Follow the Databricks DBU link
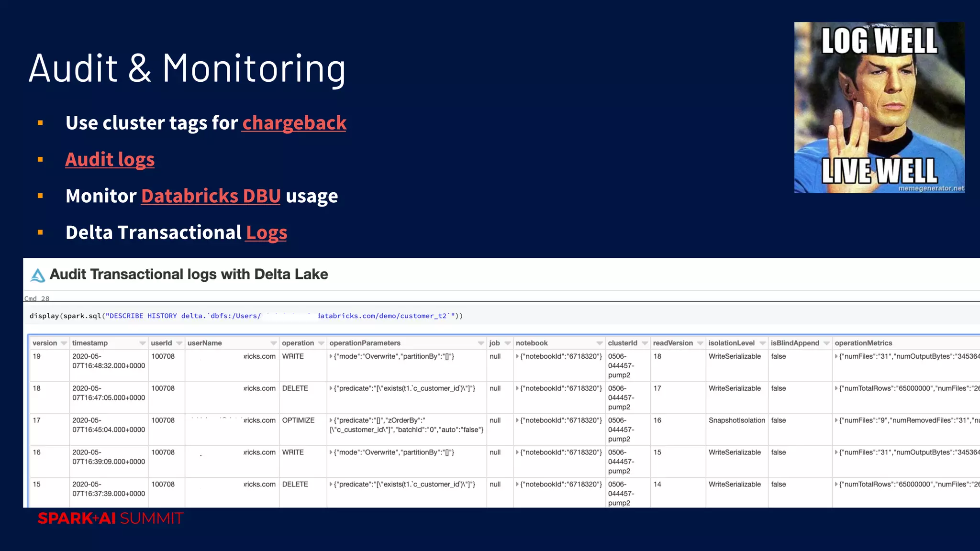The height and width of the screenshot is (551, 980). click(x=211, y=196)
